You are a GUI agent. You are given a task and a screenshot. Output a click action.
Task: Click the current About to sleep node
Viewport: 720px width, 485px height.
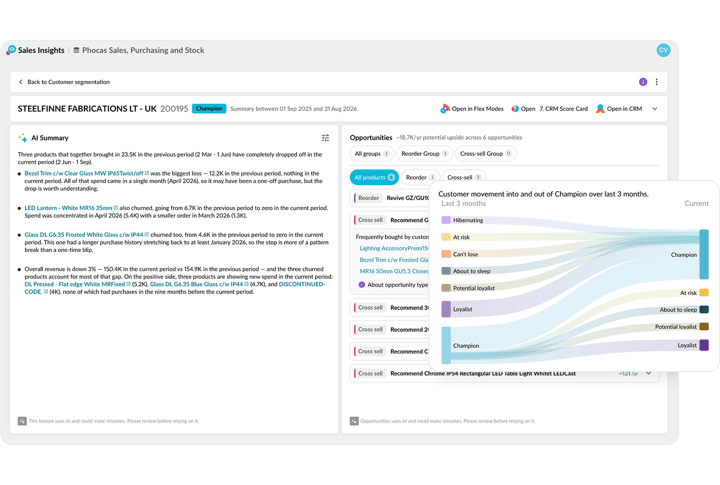point(704,310)
